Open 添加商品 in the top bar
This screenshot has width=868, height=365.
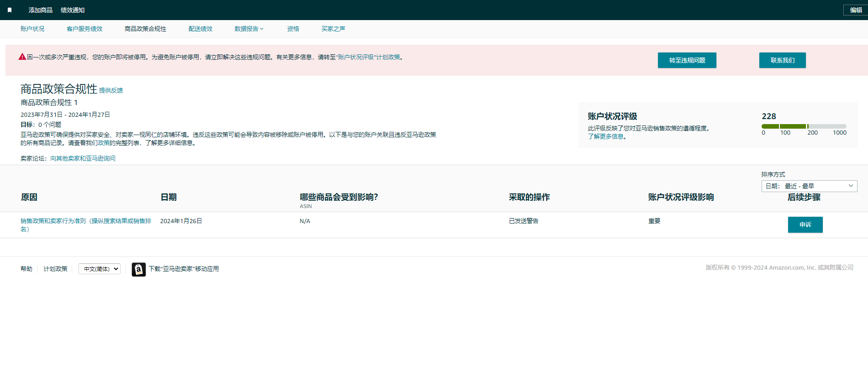click(x=41, y=10)
